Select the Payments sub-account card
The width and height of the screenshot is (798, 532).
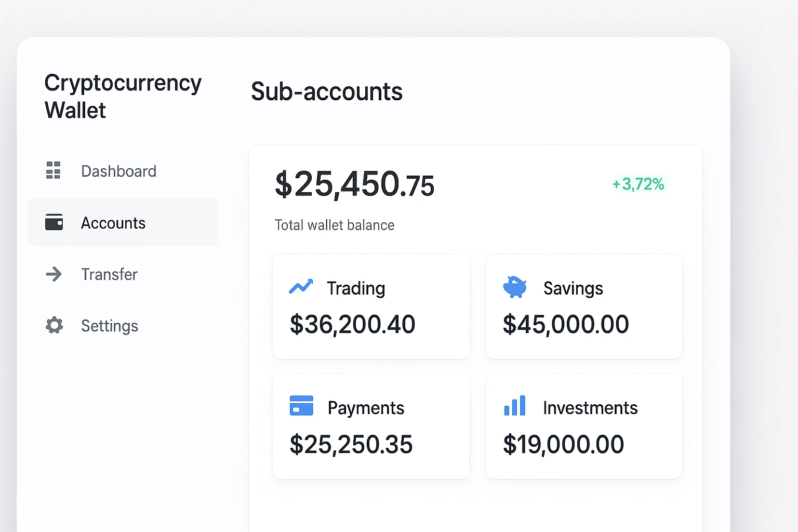pos(370,426)
